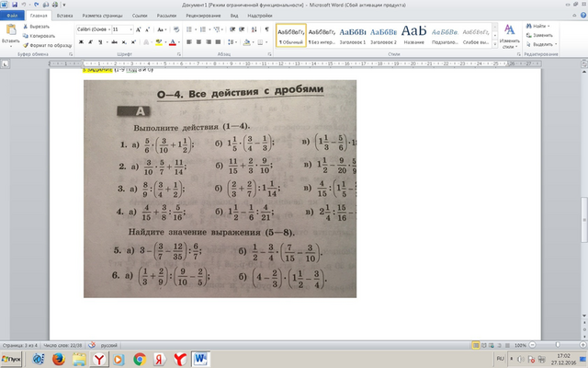Viewport: 588px width, 368px height.
Task: Apply the Заголовок 1 style
Action: (x=353, y=35)
